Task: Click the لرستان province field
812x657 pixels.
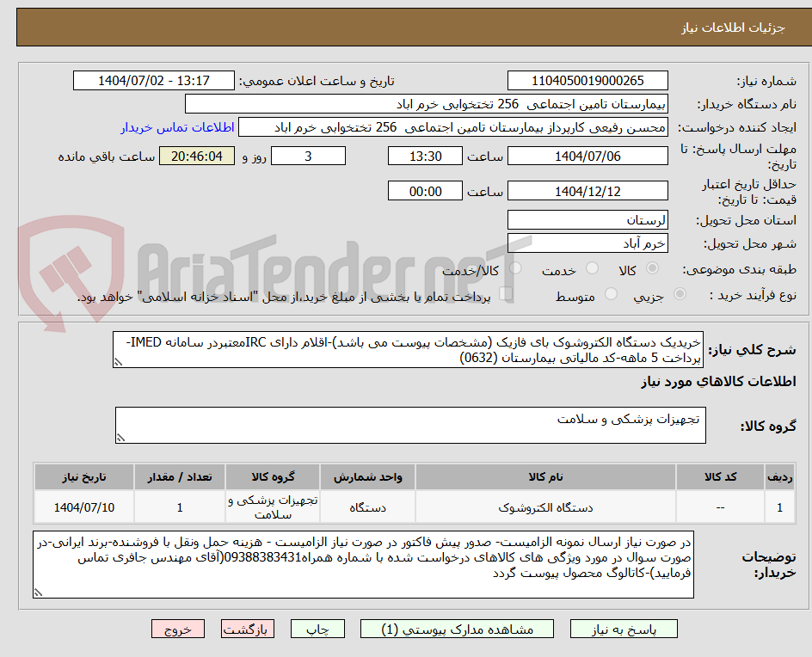Action: click(587, 219)
